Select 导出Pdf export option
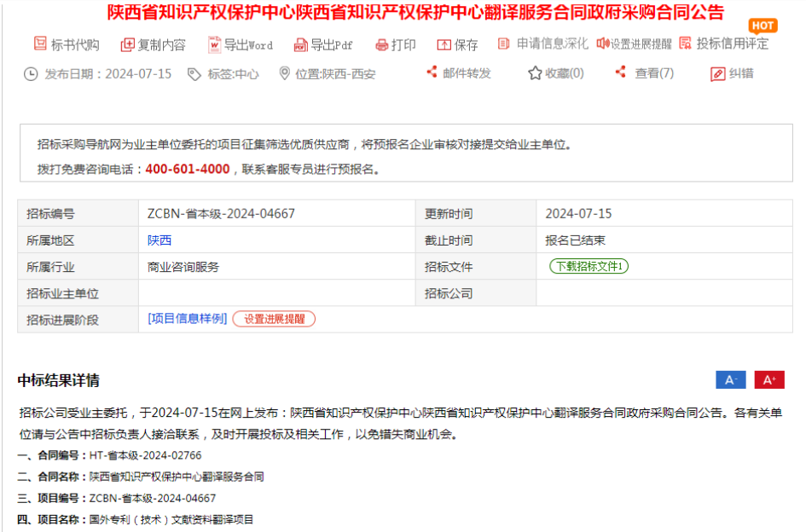This screenshot has width=806, height=532. coord(332,45)
